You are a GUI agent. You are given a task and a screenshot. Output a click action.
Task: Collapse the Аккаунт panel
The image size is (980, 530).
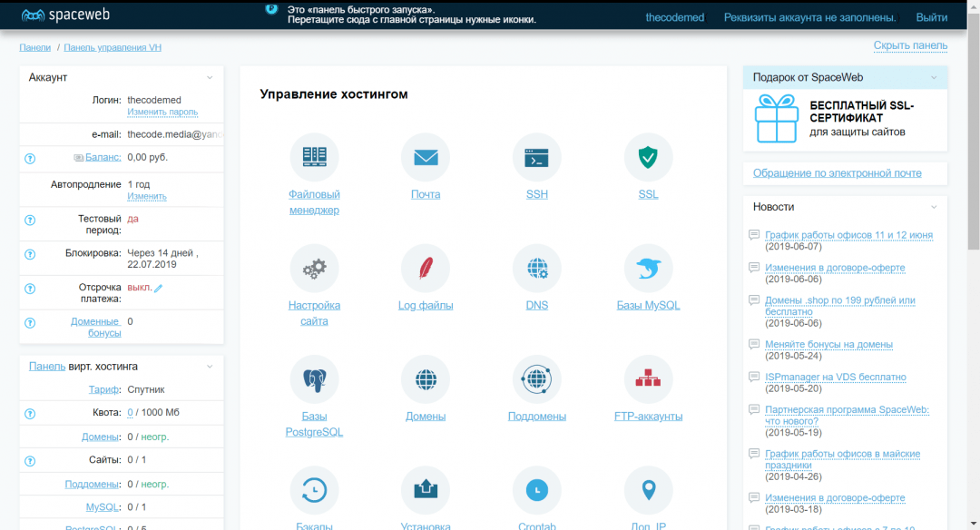tap(210, 78)
